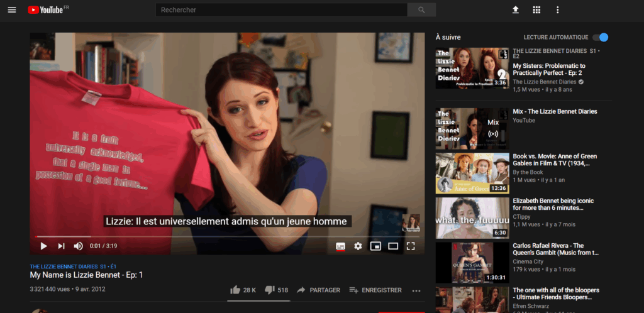The image size is (644, 313).
Task: Toggle Lecture automatique autoplay switch
Action: 600,37
